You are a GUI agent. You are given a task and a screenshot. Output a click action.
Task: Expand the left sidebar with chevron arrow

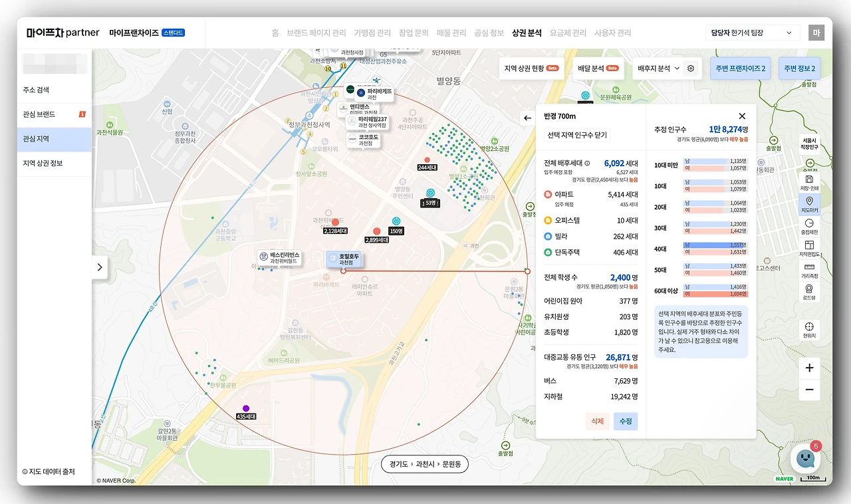pyautogui.click(x=100, y=267)
